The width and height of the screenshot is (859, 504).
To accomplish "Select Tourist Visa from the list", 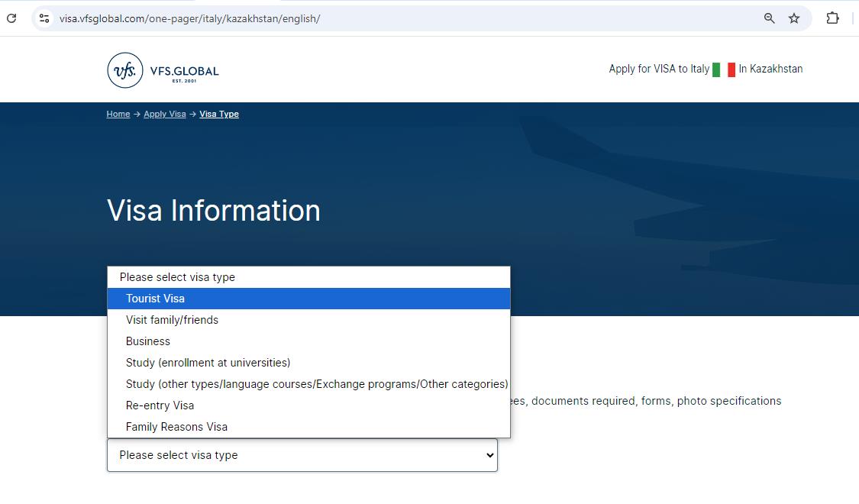I will coord(155,299).
